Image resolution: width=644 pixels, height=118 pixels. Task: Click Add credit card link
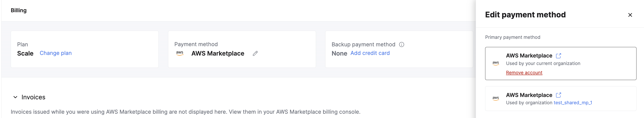(x=370, y=53)
